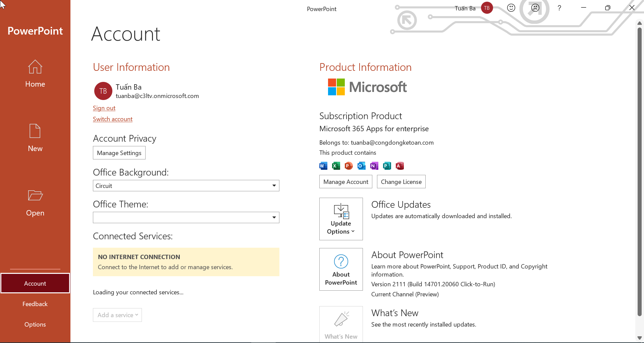Click the TB user avatar under User Information
The height and width of the screenshot is (343, 644).
coord(103,91)
